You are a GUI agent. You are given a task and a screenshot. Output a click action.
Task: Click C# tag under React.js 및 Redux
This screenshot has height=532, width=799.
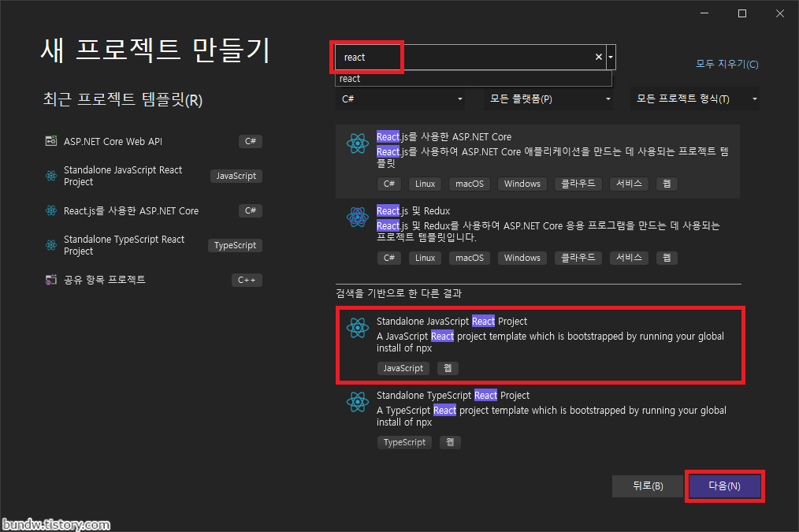pos(388,258)
